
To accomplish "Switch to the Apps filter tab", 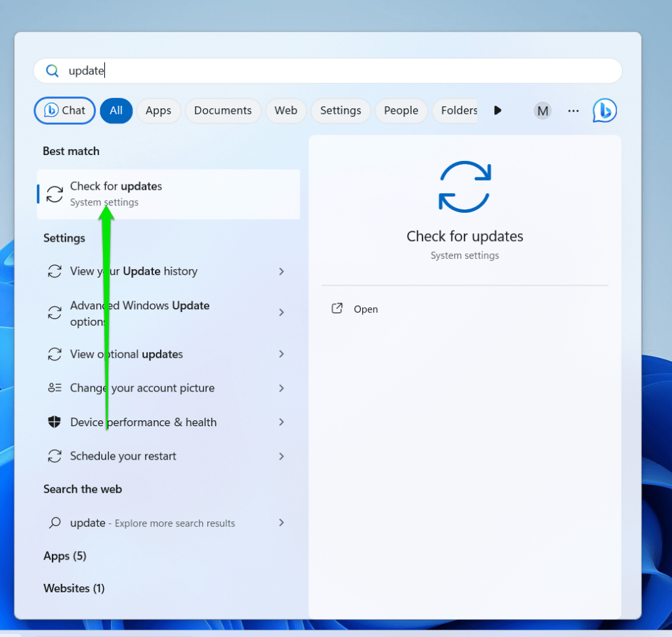I will pyautogui.click(x=158, y=110).
